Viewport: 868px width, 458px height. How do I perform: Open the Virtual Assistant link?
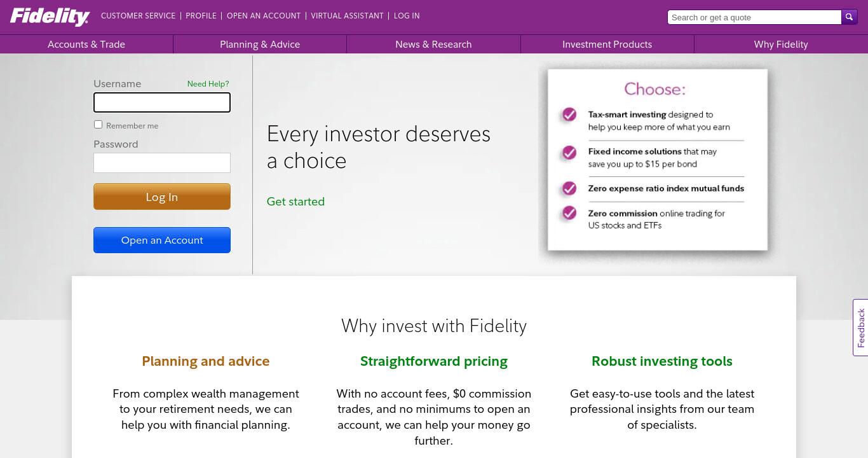347,16
